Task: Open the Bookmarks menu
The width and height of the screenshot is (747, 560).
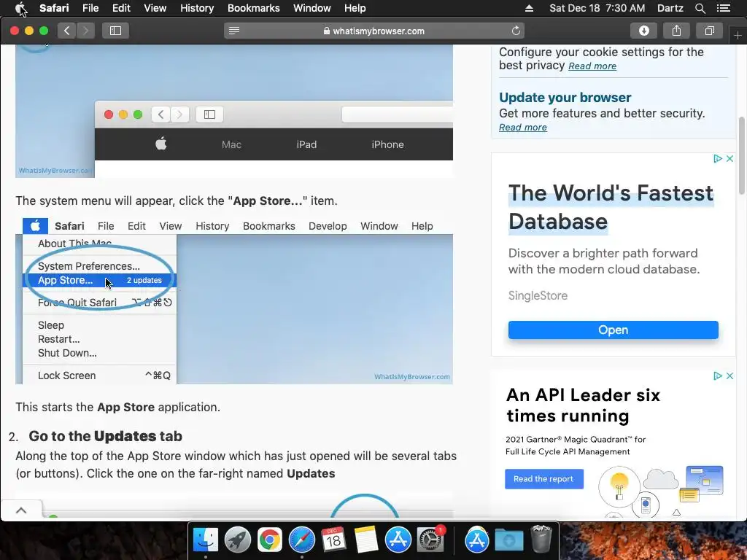Action: pos(253,8)
